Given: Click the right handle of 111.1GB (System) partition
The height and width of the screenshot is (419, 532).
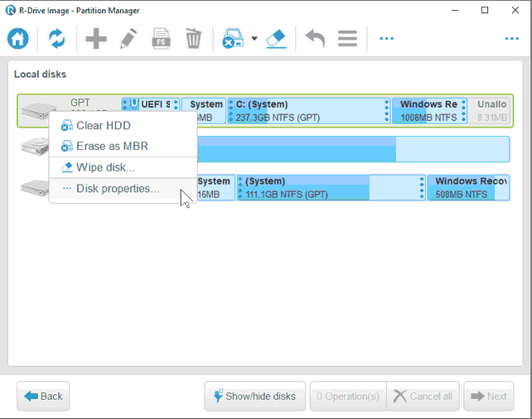Looking at the screenshot, I should click(422, 188).
